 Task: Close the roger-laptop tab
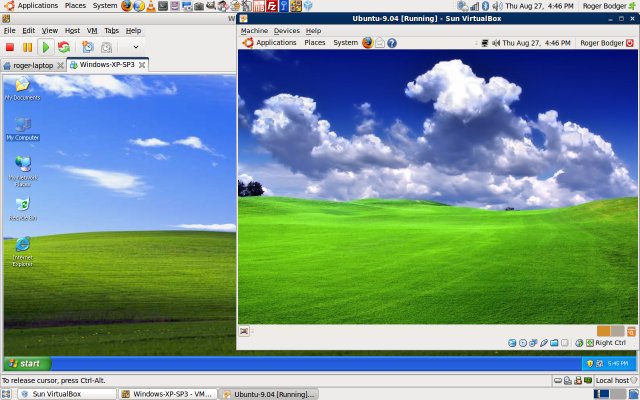60,65
